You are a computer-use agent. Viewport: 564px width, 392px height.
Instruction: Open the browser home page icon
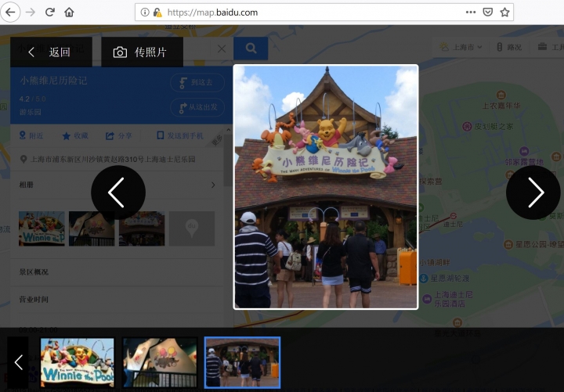pyautogui.click(x=69, y=13)
